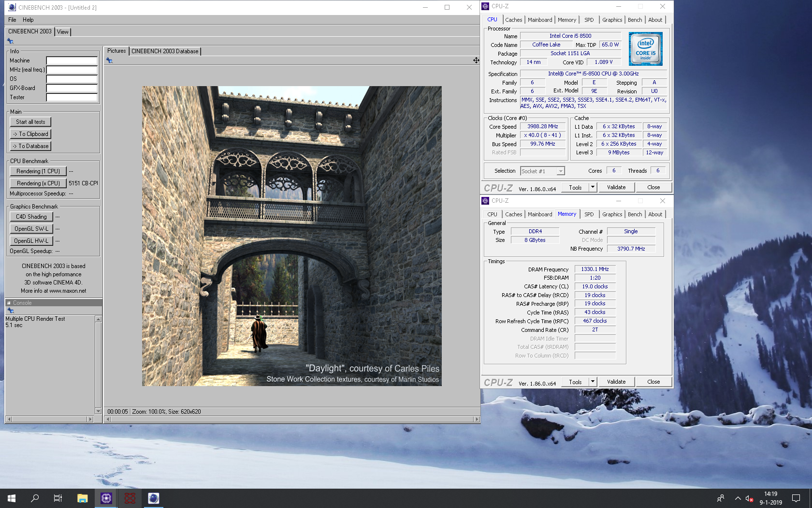Click the GFX-Board input field
The height and width of the screenshot is (508, 812).
pyautogui.click(x=72, y=88)
